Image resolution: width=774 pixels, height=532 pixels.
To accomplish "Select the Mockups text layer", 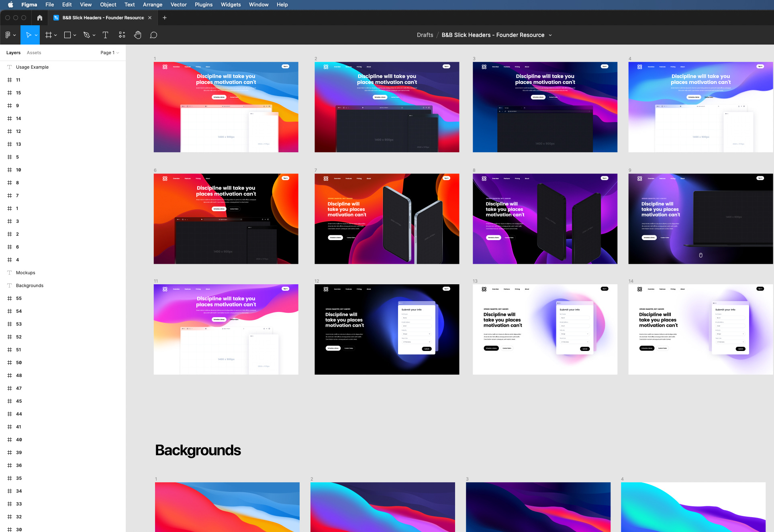I will pyautogui.click(x=26, y=273).
